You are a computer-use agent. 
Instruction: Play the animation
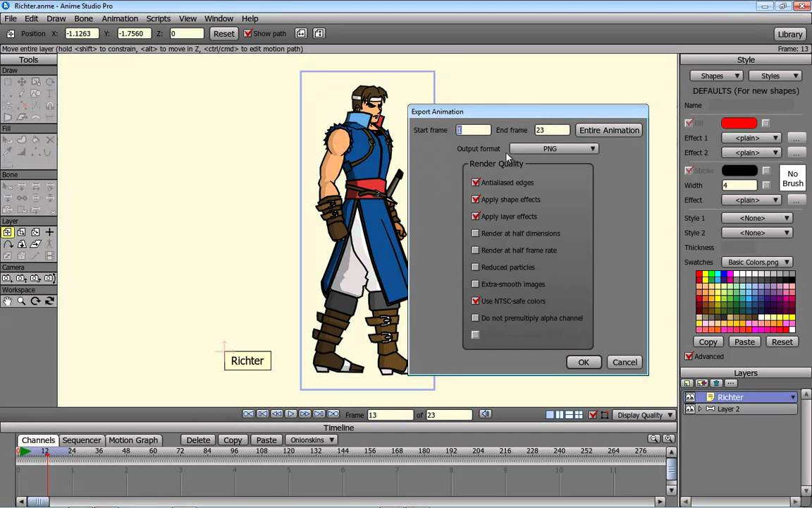[291, 414]
